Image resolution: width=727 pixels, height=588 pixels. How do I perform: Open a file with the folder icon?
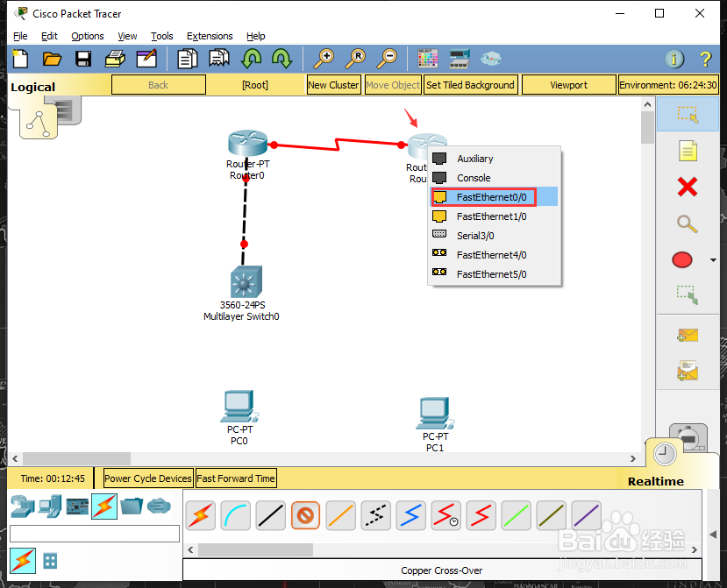pos(52,59)
